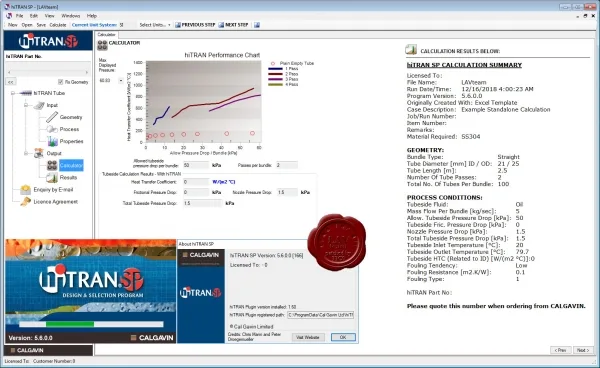This screenshot has width=600, height=368.
Task: Click the last toolbar icon after Next Step
Action: (x=257, y=25)
